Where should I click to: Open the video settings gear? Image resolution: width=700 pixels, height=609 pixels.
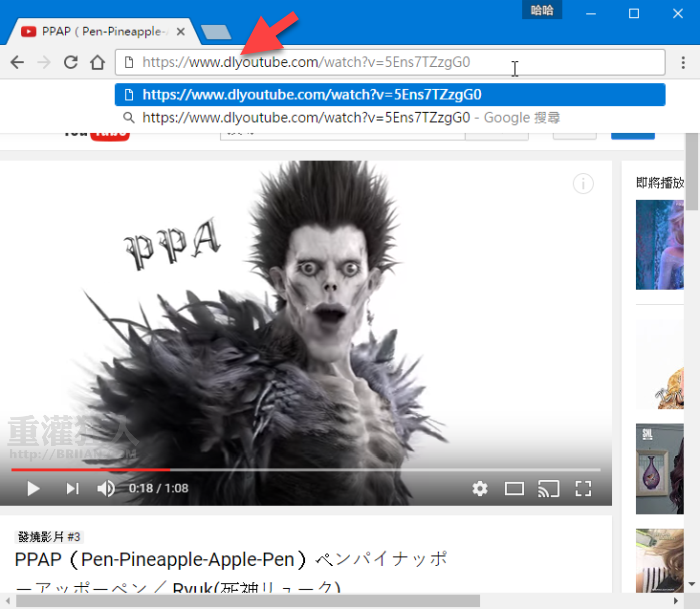point(480,488)
